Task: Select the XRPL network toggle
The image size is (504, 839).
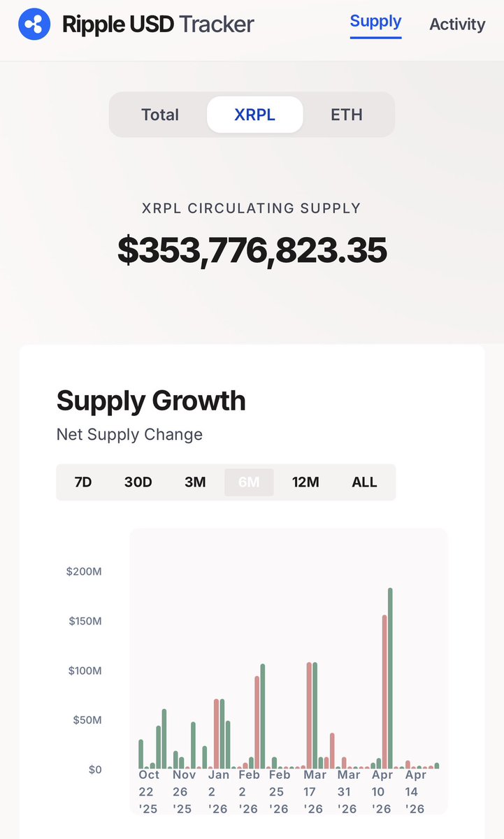Action: [254, 115]
